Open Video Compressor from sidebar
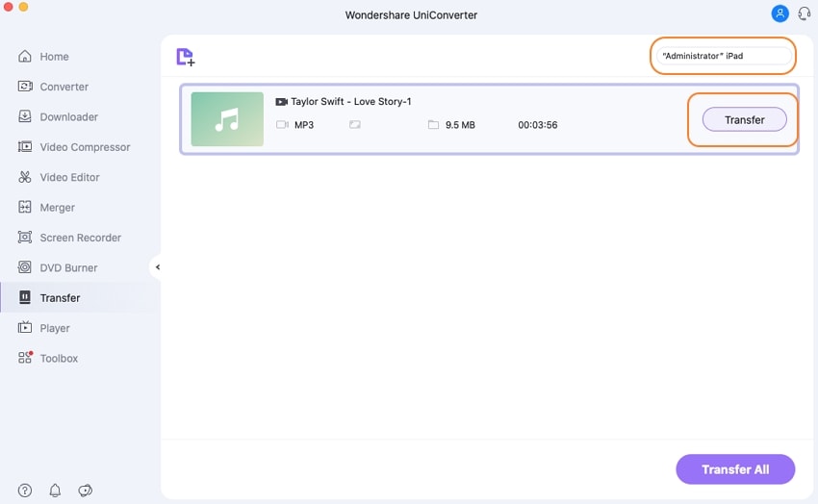Image resolution: width=818 pixels, height=504 pixels. [x=85, y=147]
